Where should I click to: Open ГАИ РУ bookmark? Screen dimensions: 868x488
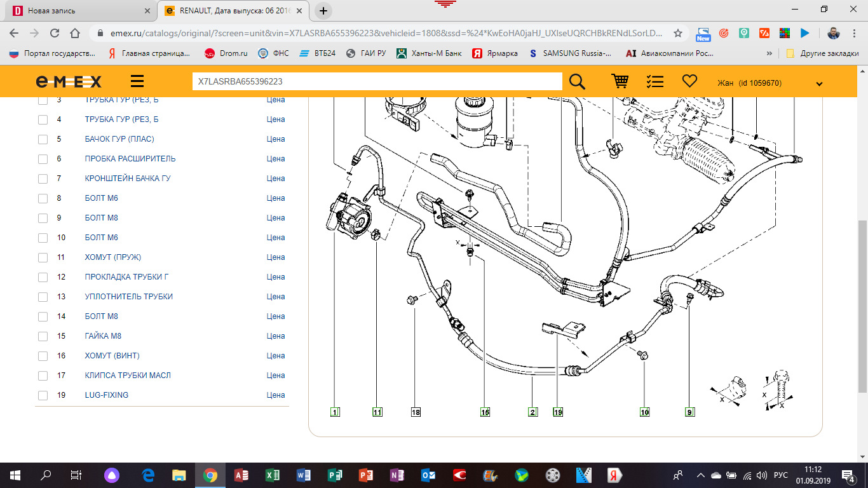coord(366,53)
